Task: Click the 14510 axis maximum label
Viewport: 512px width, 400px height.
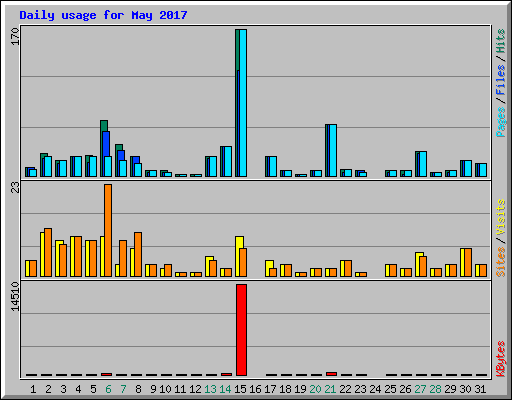Action: coord(15,297)
